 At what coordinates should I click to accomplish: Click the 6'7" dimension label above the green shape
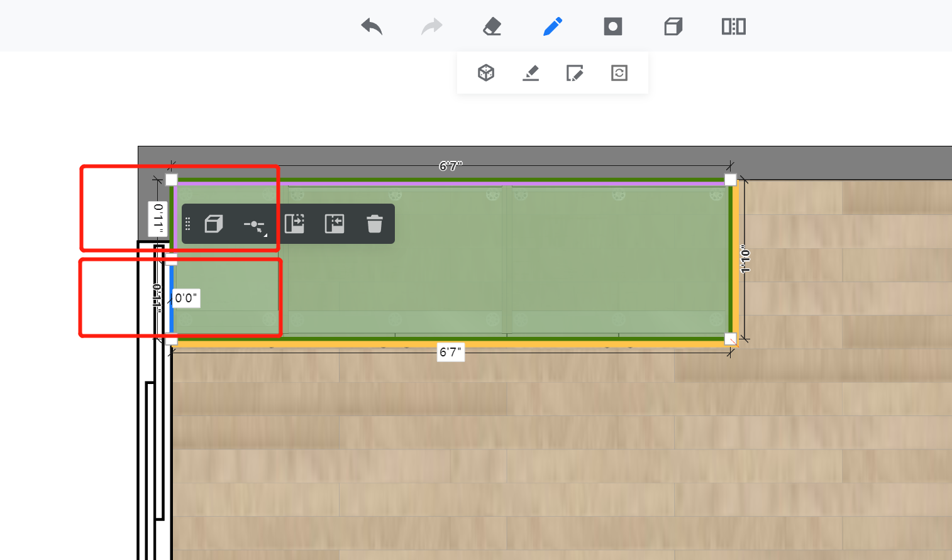click(451, 167)
